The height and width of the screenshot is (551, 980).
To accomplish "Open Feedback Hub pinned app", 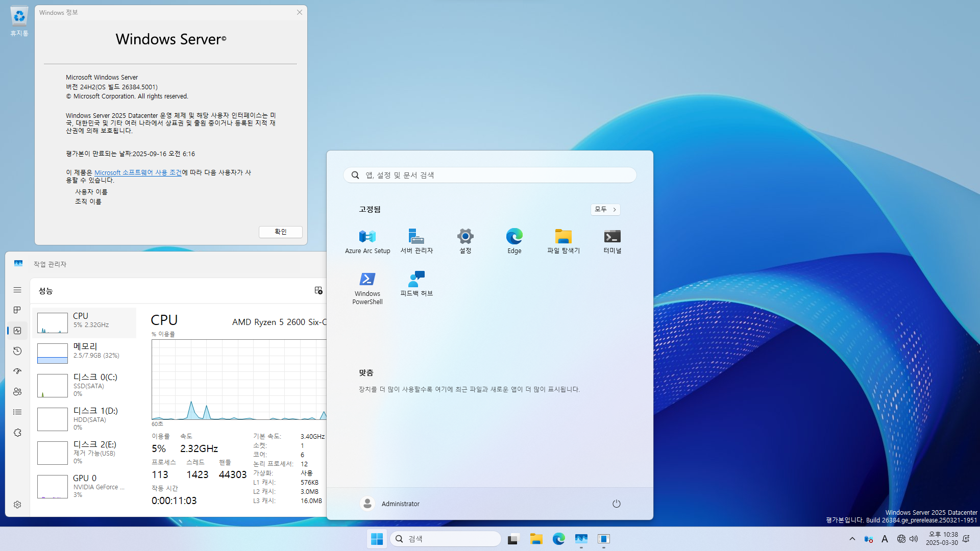I will [416, 284].
